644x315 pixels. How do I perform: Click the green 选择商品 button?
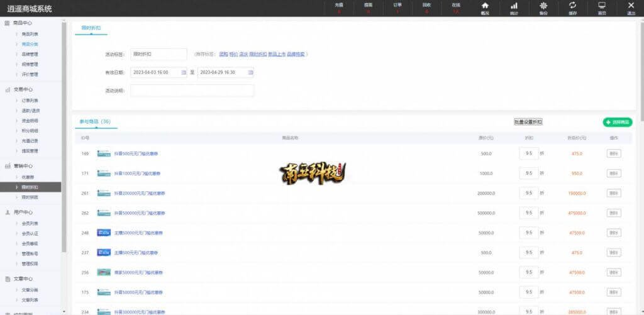pyautogui.click(x=617, y=122)
